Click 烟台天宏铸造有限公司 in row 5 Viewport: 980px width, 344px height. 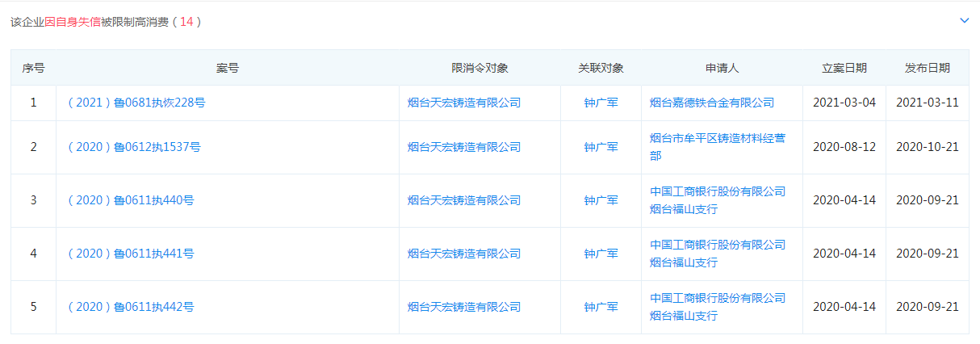[x=464, y=307]
